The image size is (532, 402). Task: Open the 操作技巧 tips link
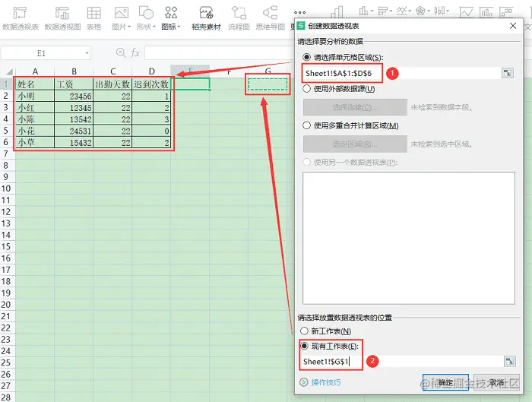[x=326, y=382]
